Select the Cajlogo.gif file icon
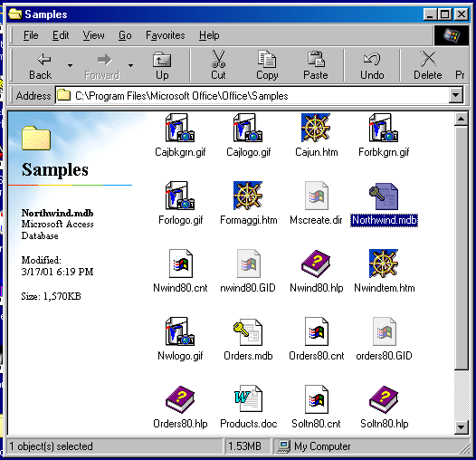Viewport: 476px width, 460px height. pyautogui.click(x=248, y=128)
